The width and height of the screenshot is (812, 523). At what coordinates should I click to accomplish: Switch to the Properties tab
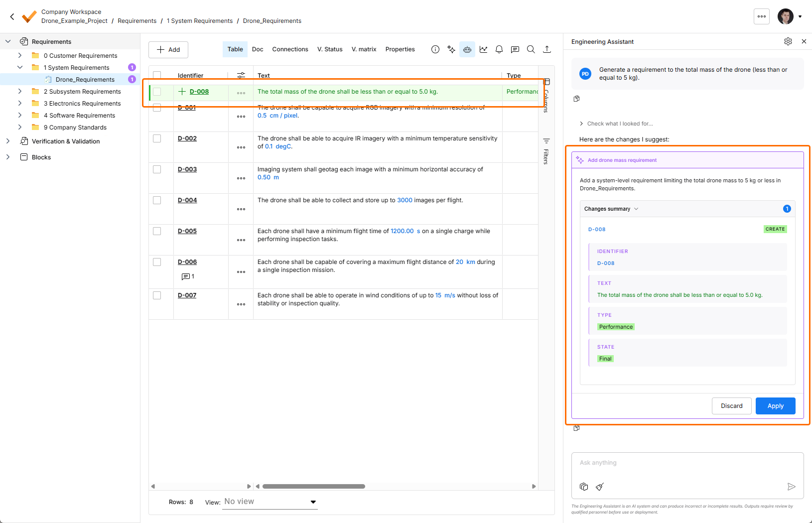pos(400,49)
